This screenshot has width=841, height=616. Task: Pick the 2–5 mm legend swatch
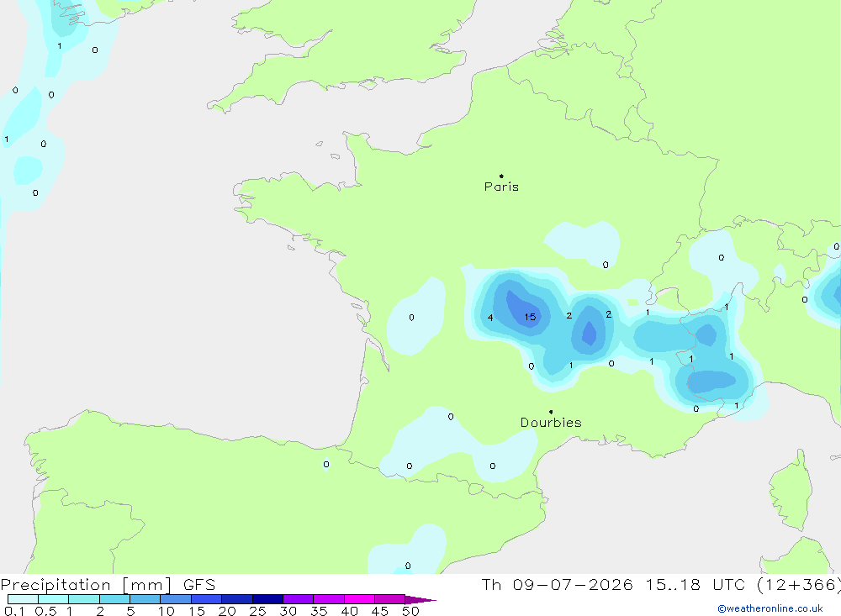114,599
